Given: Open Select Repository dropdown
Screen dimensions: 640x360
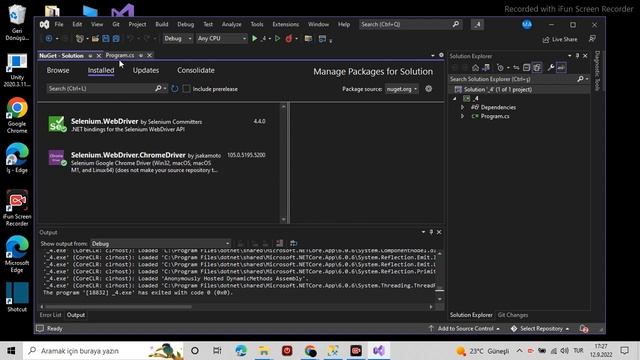Looking at the screenshot, I should (x=540, y=329).
